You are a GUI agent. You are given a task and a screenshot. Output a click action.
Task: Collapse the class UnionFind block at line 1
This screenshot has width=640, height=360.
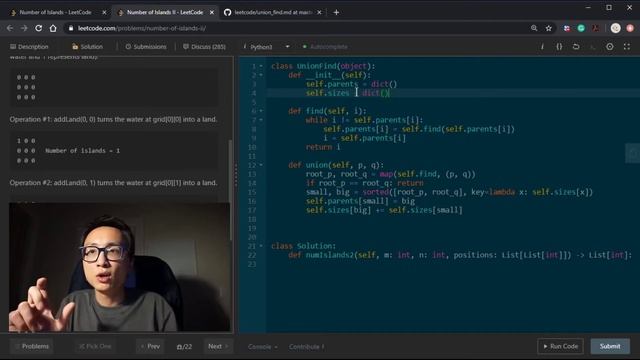pos(261,66)
